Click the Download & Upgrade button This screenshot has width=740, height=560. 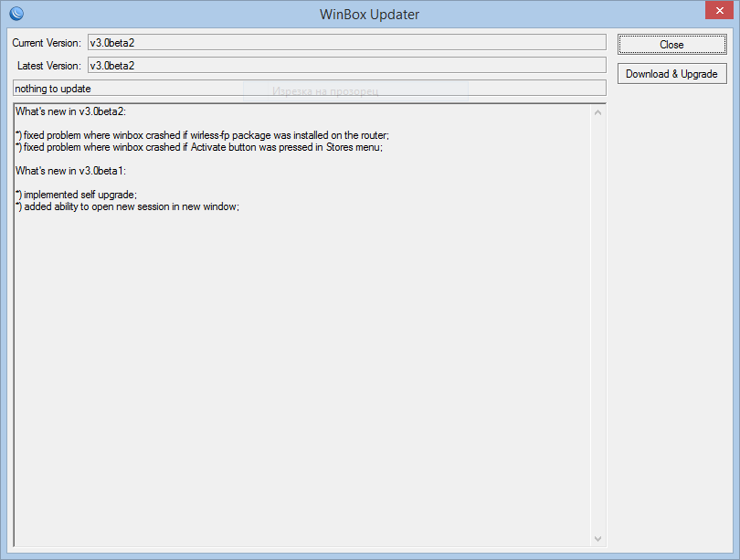coord(671,74)
